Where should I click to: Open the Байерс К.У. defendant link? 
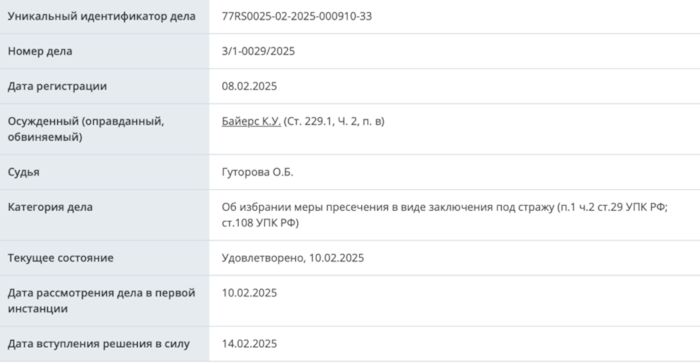(251, 121)
